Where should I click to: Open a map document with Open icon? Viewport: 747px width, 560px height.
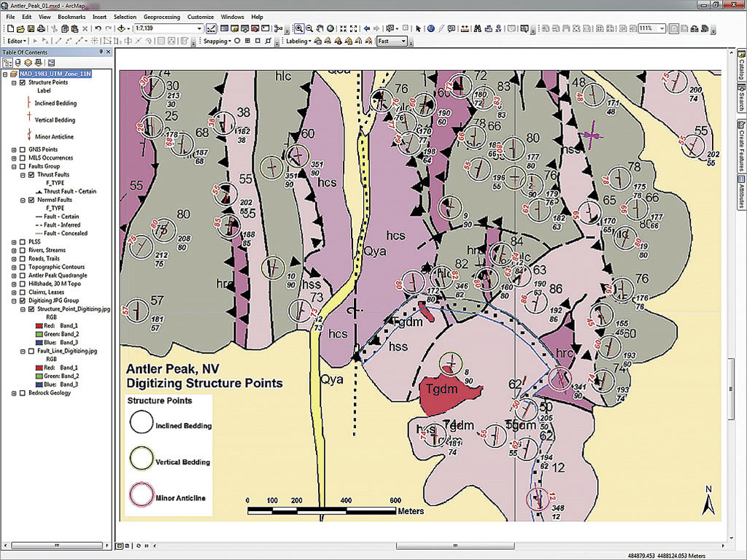pyautogui.click(x=20, y=29)
